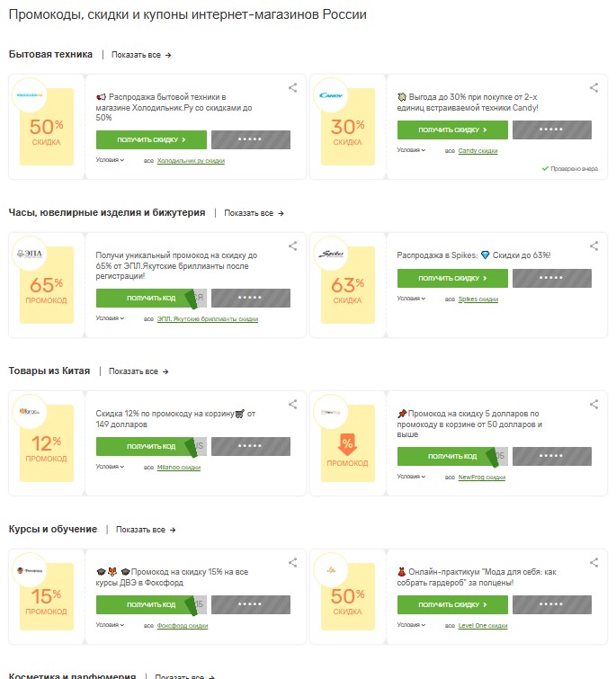Image resolution: width=616 pixels, height=679 pixels.
Task: Show all Товары из Китая offers
Action: pos(138,371)
